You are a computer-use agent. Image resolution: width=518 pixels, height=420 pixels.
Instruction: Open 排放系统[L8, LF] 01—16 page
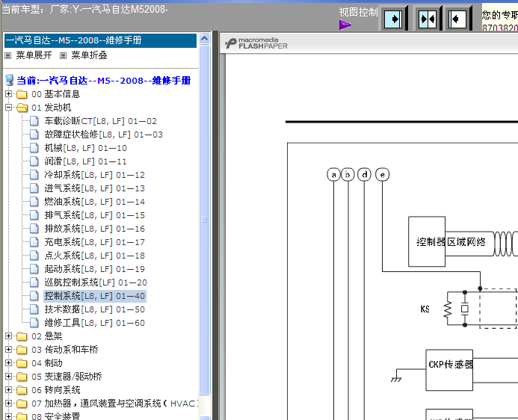94,229
